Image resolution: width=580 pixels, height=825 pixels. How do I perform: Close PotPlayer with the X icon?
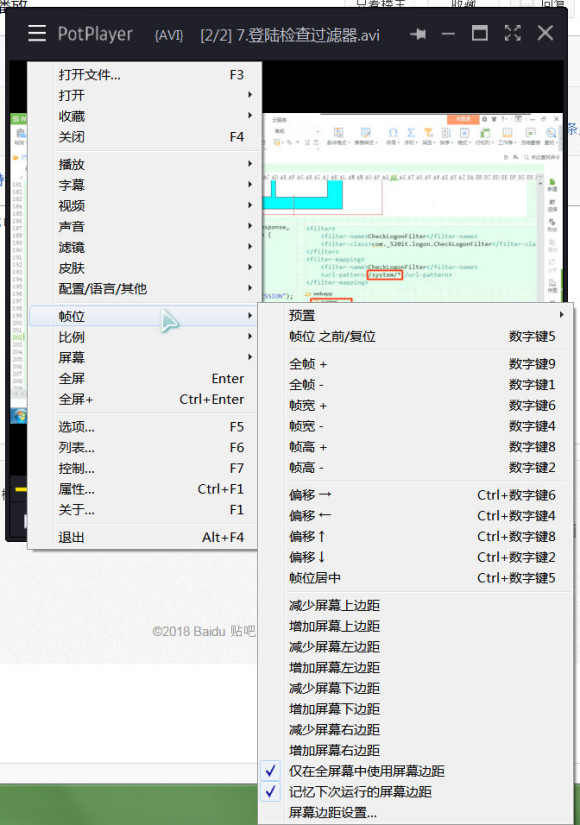545,33
